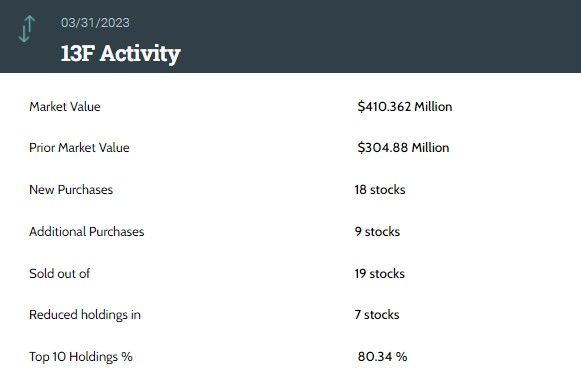The height and width of the screenshot is (386, 581).
Task: Select the $304.88 Million value
Action: pyautogui.click(x=403, y=147)
